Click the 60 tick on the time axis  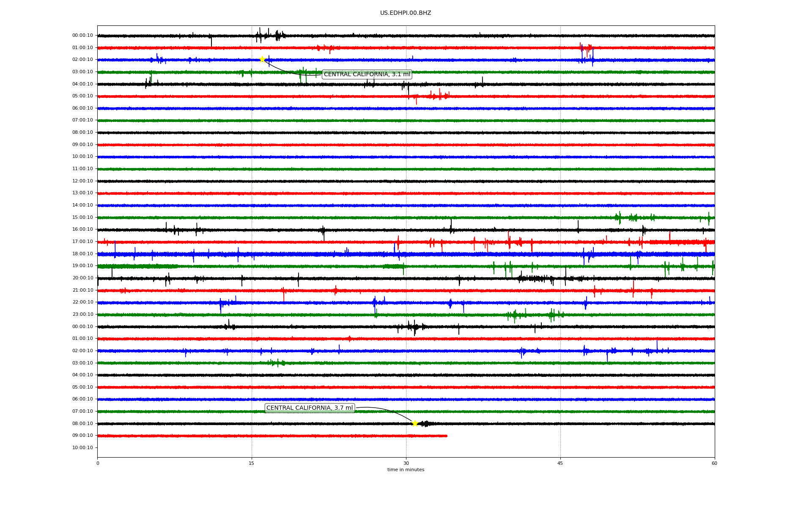pyautogui.click(x=714, y=463)
